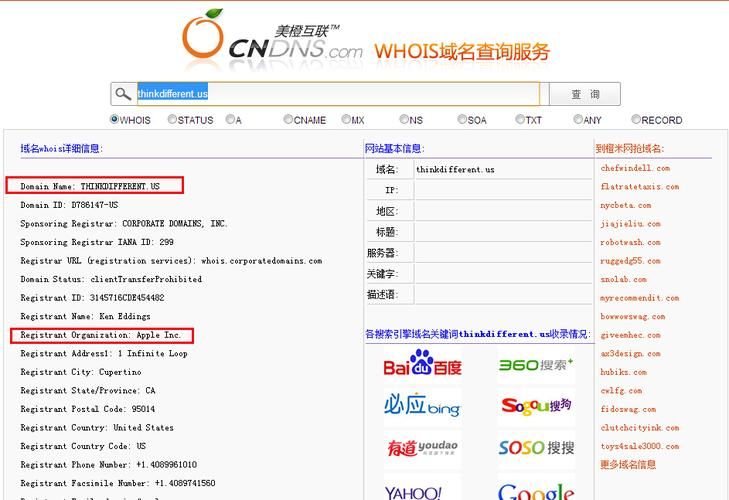Open the ruggedg55.com link
The height and width of the screenshot is (500, 729).
point(630,261)
